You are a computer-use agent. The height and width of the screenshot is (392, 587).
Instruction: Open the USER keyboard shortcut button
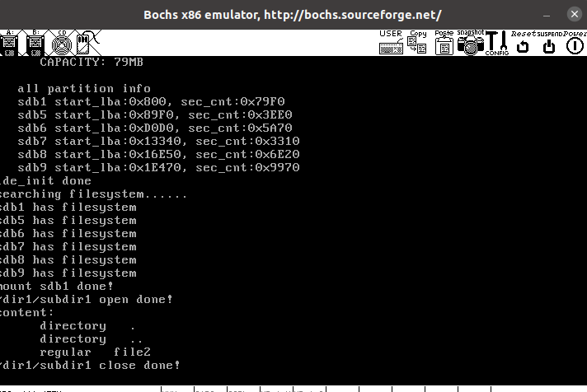click(x=391, y=43)
